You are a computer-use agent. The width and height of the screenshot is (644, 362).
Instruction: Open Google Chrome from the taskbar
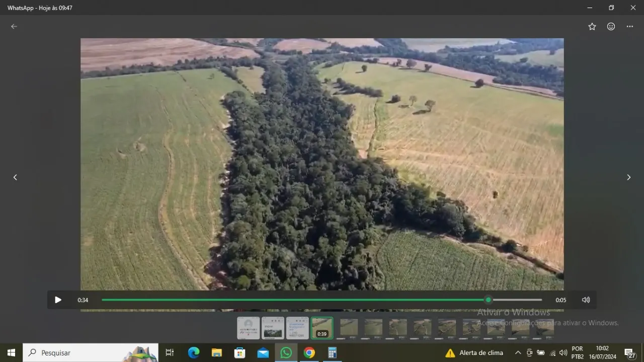pos(309,353)
